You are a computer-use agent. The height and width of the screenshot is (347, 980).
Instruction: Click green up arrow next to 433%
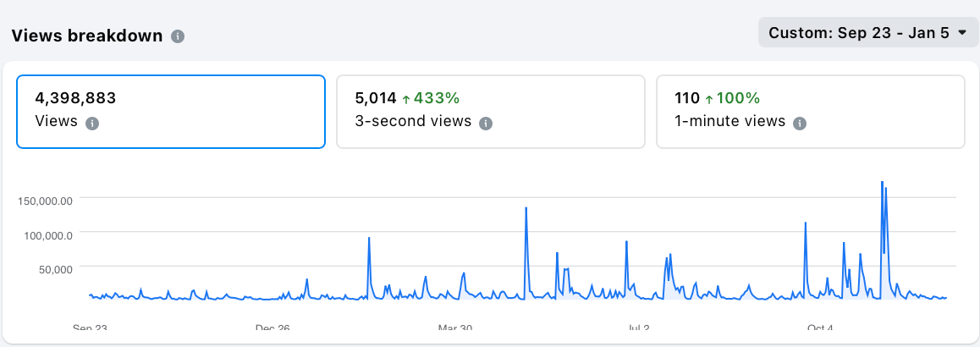(x=406, y=99)
